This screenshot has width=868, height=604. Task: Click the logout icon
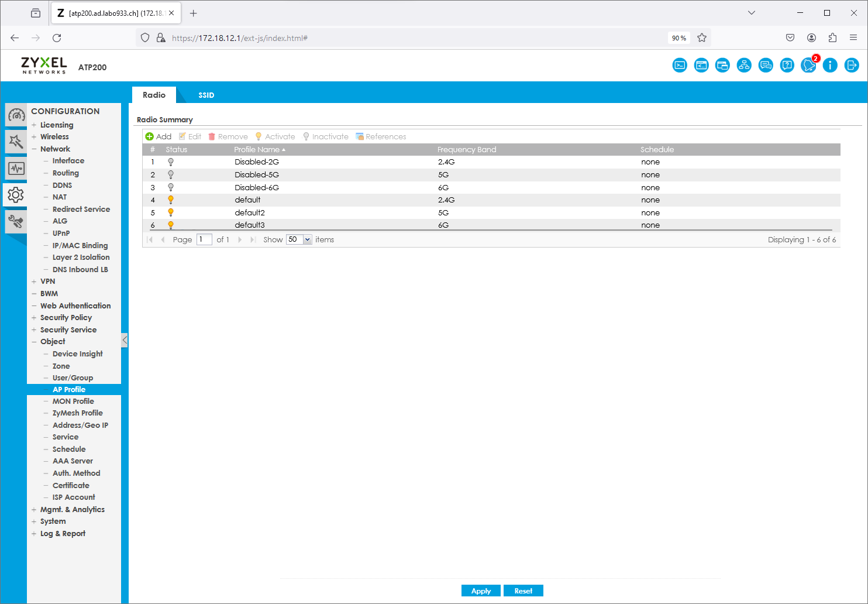point(852,65)
